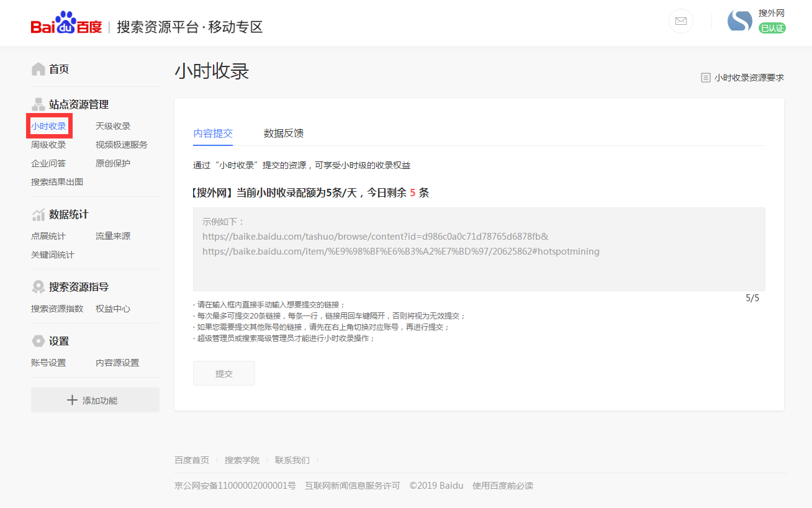The image size is (812, 508).
Task: Select the 内容提交 tab
Action: pyautogui.click(x=213, y=133)
